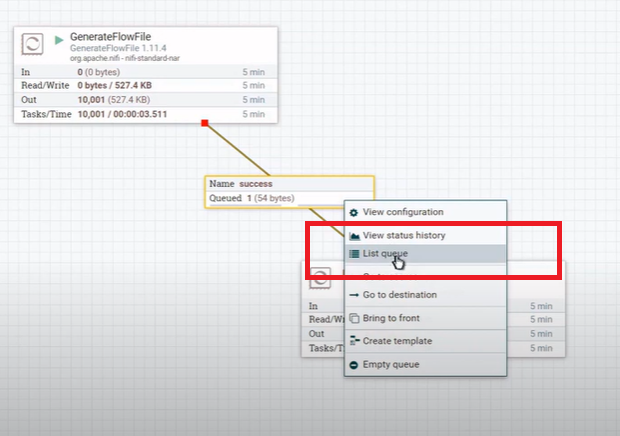
Task: Click the Out value 10,001 (527.4 KB)
Action: pos(113,100)
